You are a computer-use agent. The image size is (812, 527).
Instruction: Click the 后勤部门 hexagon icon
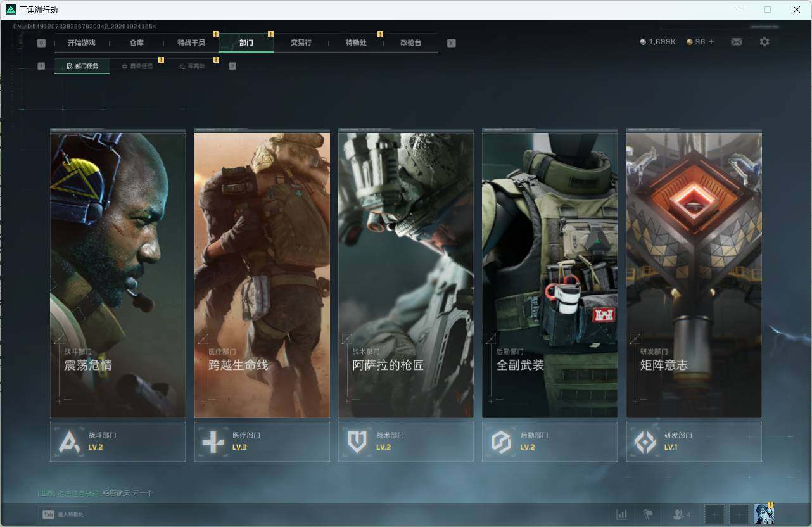pyautogui.click(x=501, y=441)
